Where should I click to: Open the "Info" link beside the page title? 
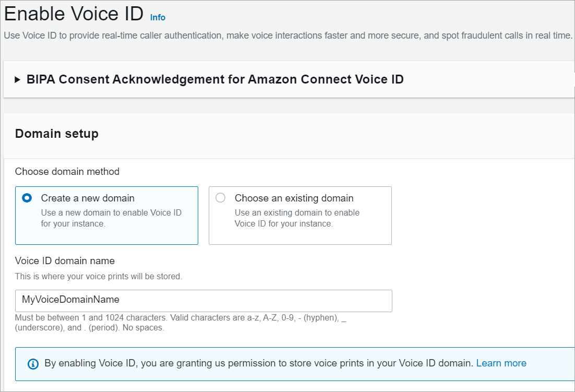pyautogui.click(x=157, y=17)
